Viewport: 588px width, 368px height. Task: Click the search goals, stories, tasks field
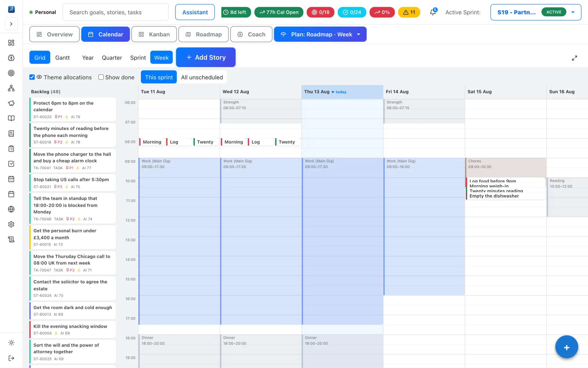point(115,12)
